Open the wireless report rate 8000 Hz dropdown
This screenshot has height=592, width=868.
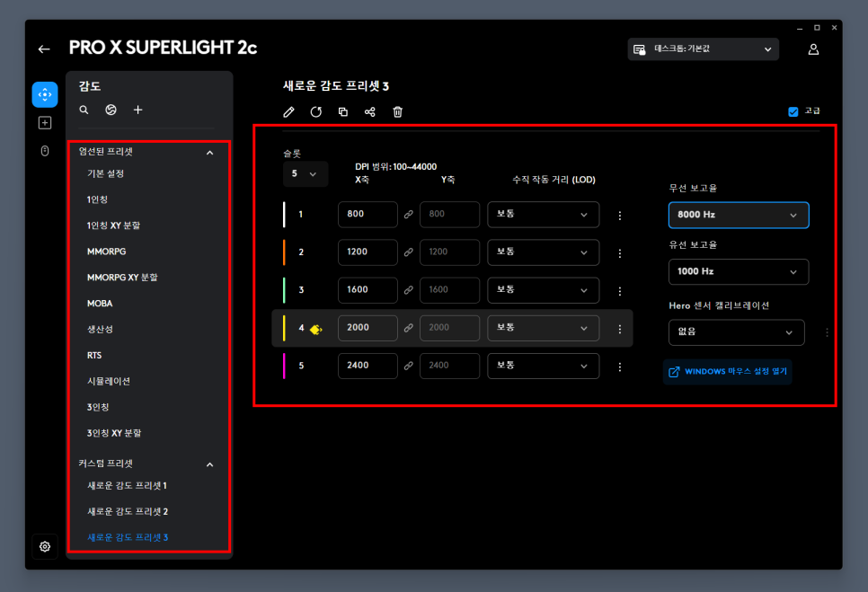(739, 216)
